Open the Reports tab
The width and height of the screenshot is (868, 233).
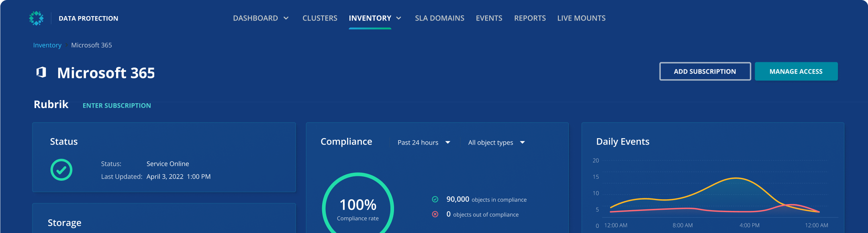(x=530, y=18)
